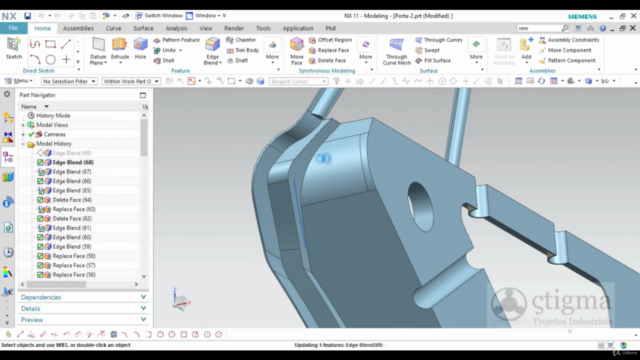
Task: Click the Switch Window button
Action: click(x=159, y=16)
